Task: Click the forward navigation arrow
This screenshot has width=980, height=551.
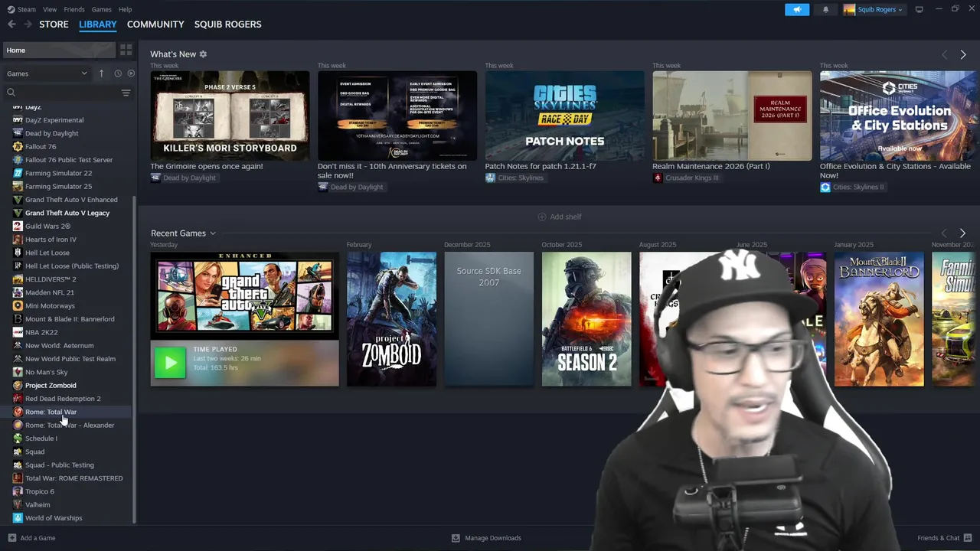Action: coord(28,24)
